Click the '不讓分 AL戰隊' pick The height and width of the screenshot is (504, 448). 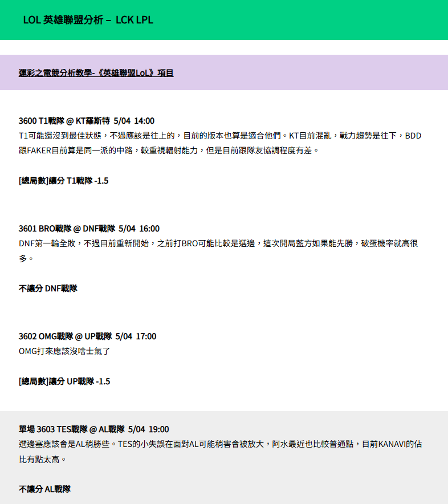44,489
